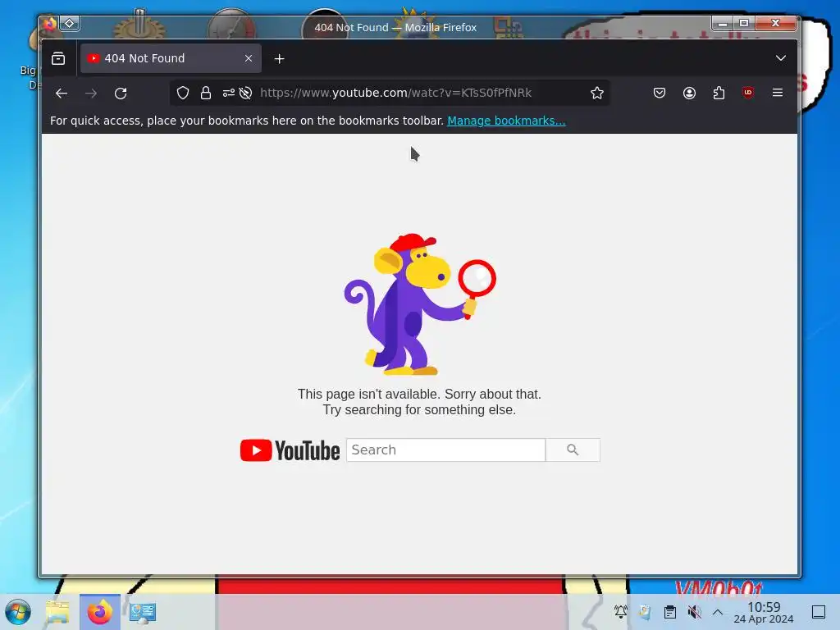Open site permissions icon in address bar
The width and height of the screenshot is (840, 630).
pyautogui.click(x=229, y=94)
